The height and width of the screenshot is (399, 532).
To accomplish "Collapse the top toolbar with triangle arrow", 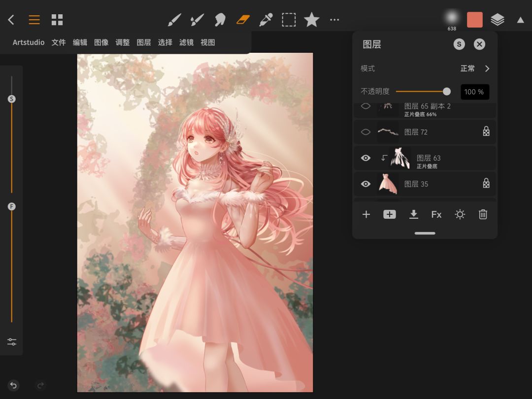I will pyautogui.click(x=520, y=20).
